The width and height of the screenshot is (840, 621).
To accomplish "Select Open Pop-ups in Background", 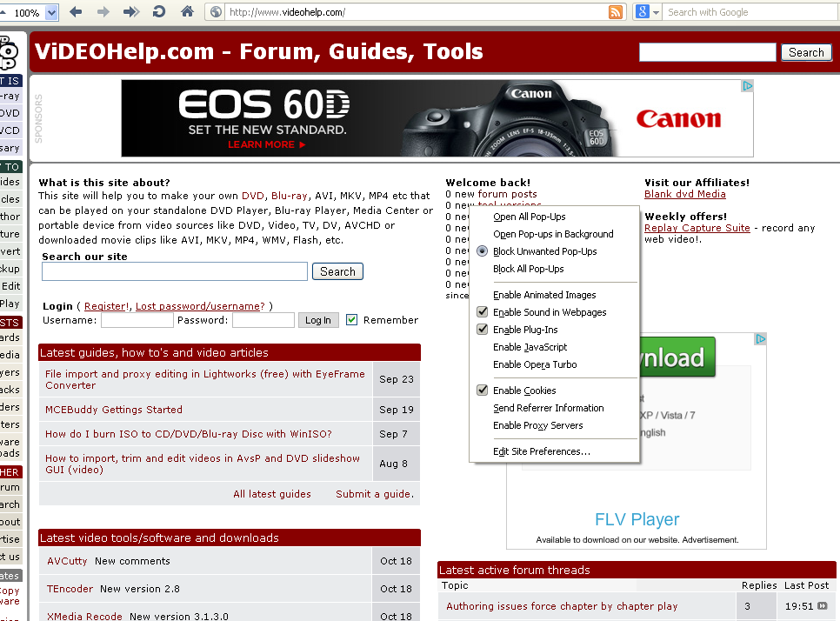I will point(553,234).
